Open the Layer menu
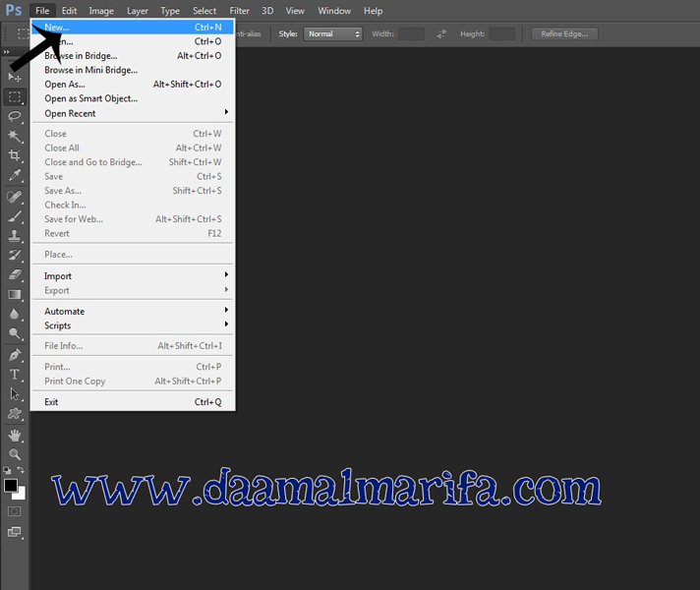The width and height of the screenshot is (700, 590). coord(138,11)
